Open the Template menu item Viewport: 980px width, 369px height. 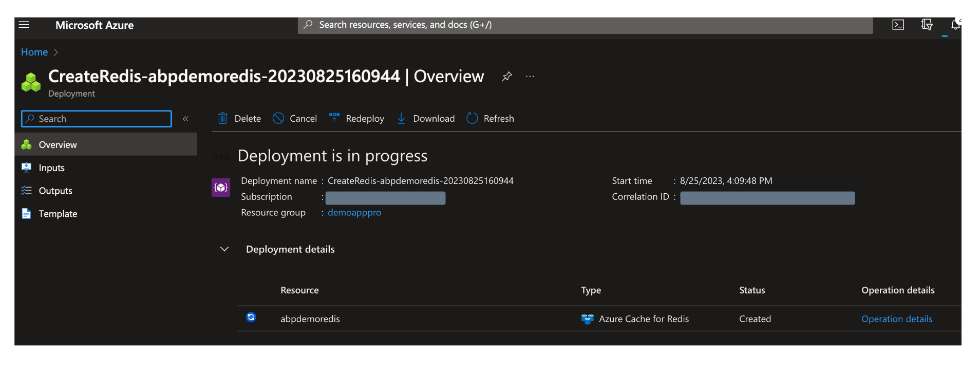(x=106, y=214)
